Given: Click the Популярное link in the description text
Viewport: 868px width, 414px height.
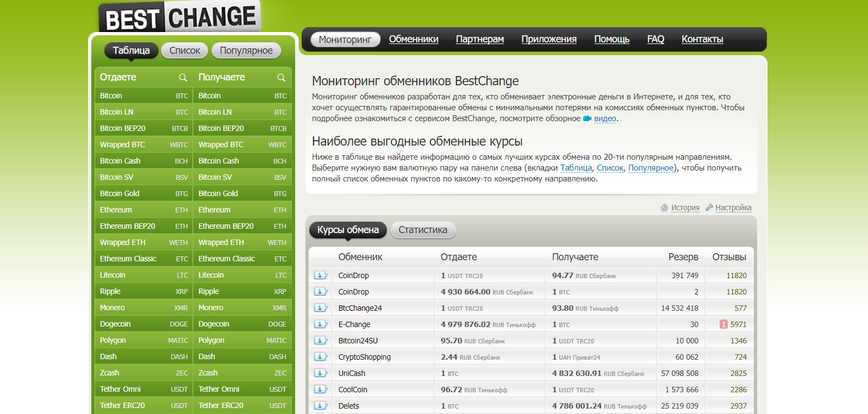Looking at the screenshot, I should coord(651,168).
